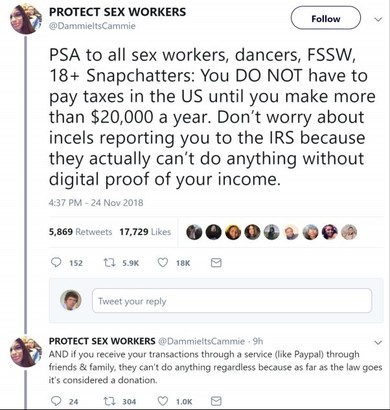
Task: Retweet the main PSA tweet
Action: [x=107, y=263]
